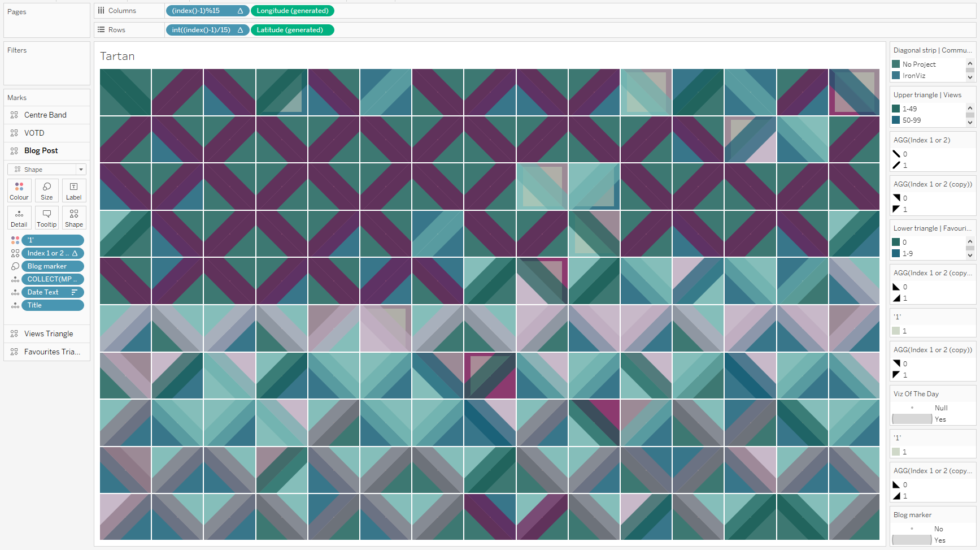This screenshot has width=980, height=550.
Task: Open the Colour marks card button
Action: [19, 190]
